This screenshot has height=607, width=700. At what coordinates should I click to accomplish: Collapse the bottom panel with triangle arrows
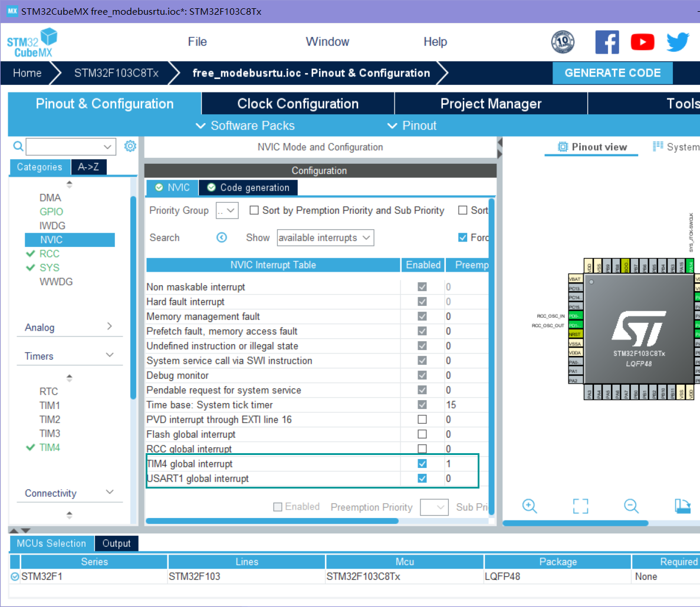19,530
